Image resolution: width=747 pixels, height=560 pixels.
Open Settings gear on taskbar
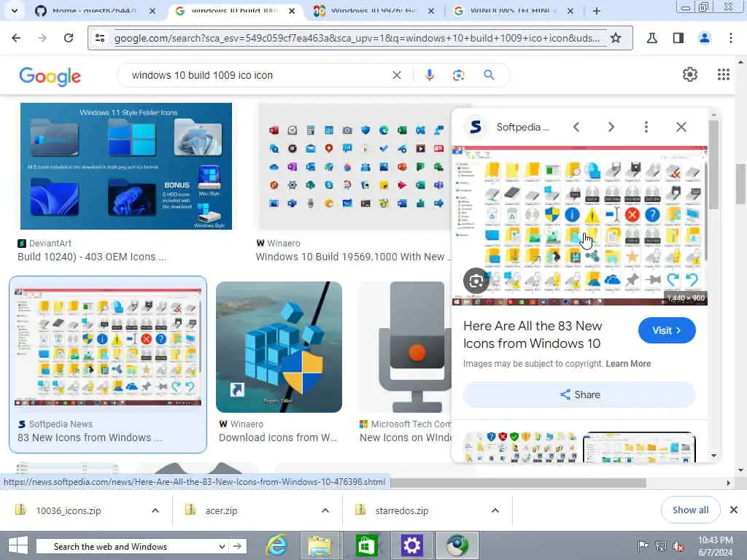(411, 545)
